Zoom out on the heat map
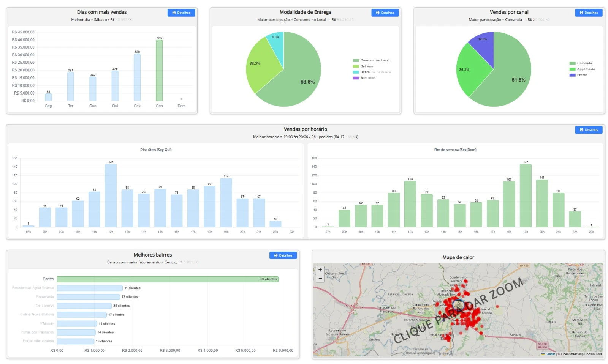Screen dimensions: 608x364 point(320,278)
